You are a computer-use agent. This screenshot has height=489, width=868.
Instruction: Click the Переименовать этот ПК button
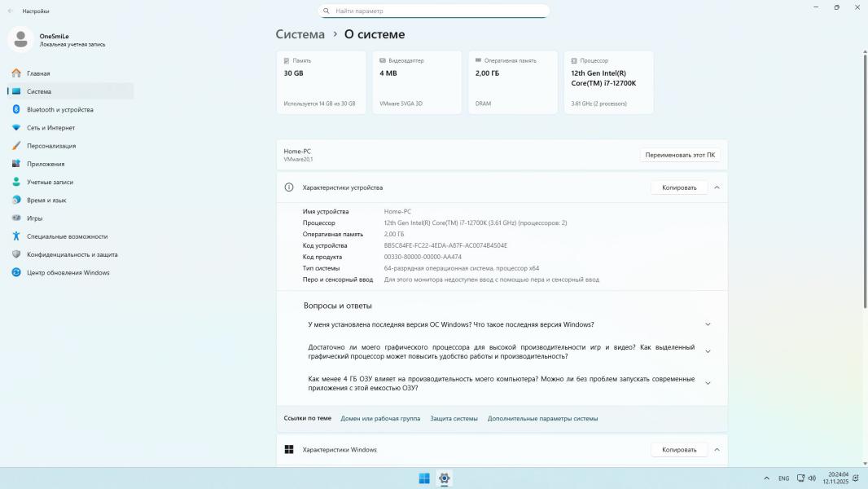(680, 155)
